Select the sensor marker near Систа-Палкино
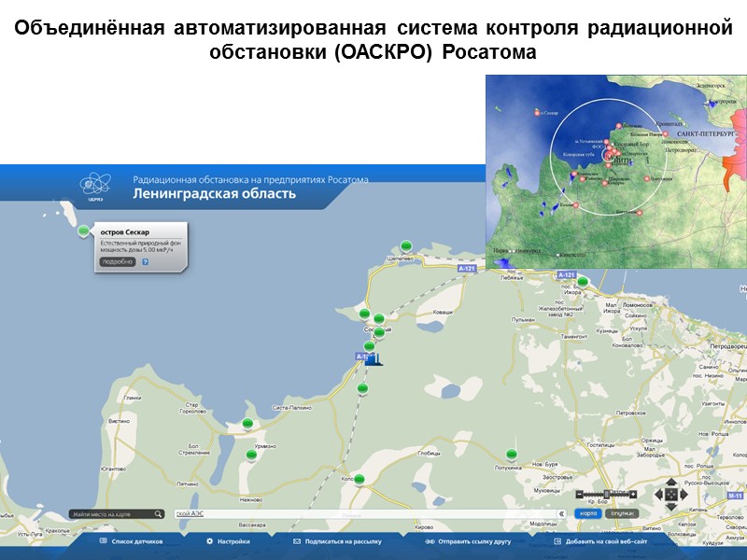Screen dimensions: 747x560 coord(247,424)
